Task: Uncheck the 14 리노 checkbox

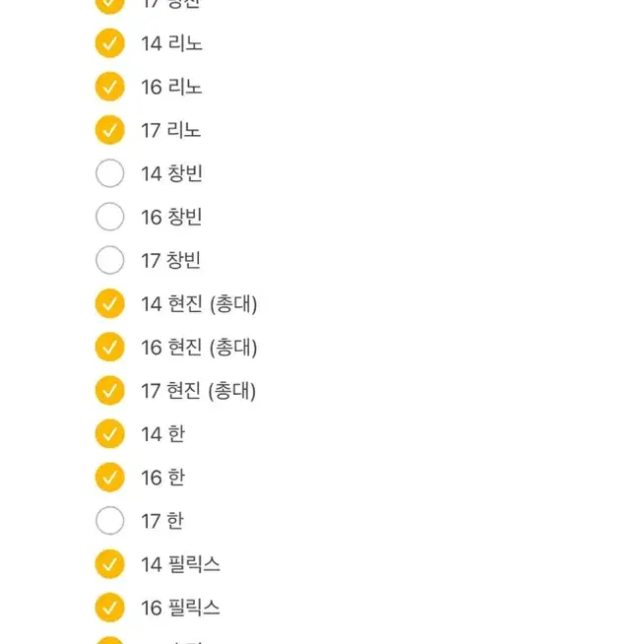Action: point(109,43)
